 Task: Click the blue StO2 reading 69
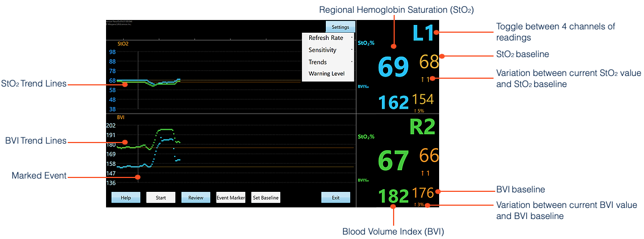[x=393, y=67]
